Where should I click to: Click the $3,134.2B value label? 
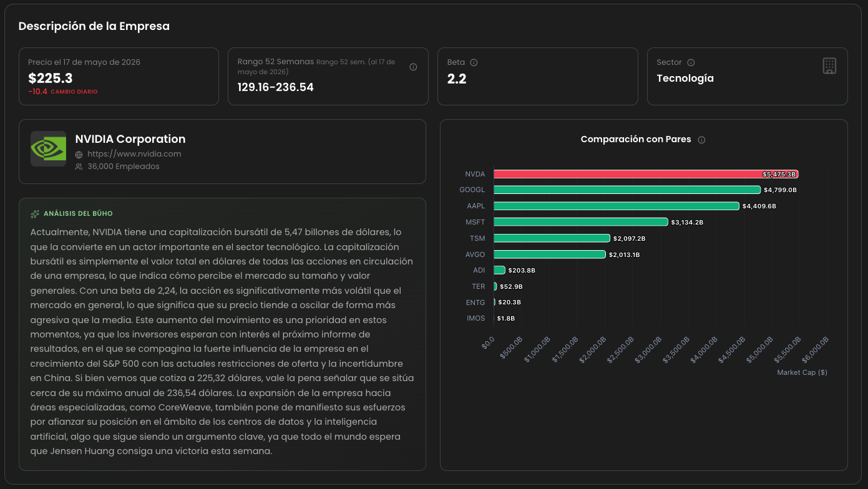pyautogui.click(x=688, y=222)
